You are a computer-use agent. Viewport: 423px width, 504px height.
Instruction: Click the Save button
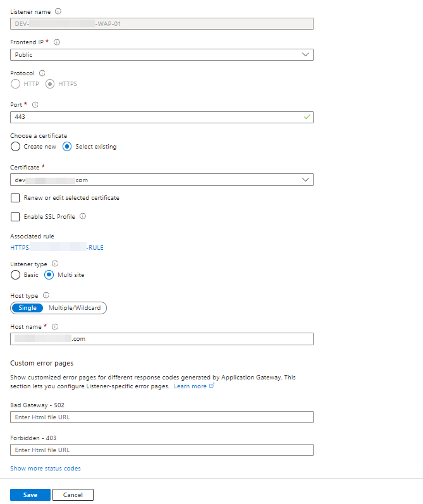[x=30, y=495]
